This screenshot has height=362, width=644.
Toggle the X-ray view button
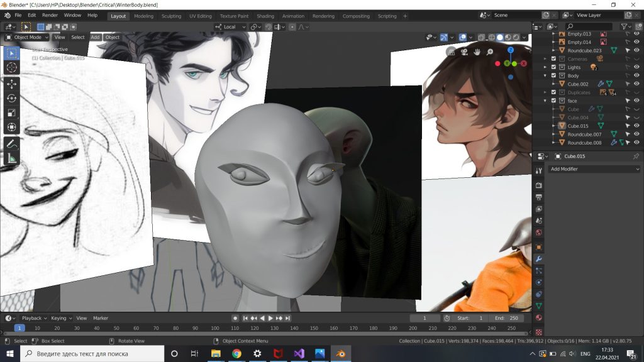pyautogui.click(x=481, y=37)
